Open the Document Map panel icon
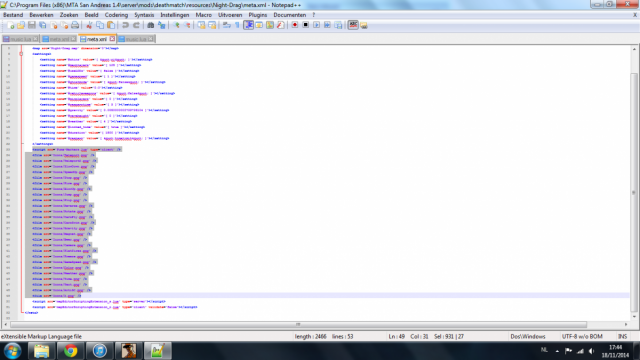640x360 pixels. point(270,25)
